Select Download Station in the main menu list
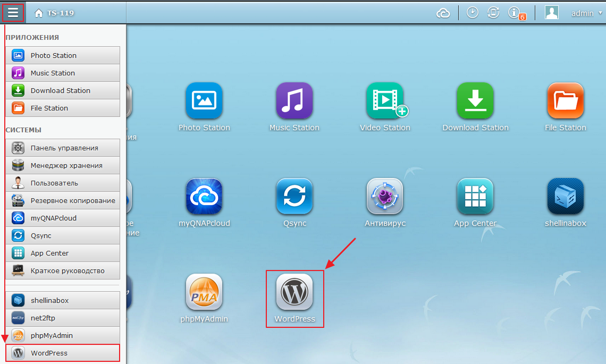This screenshot has height=364, width=606. (x=63, y=90)
